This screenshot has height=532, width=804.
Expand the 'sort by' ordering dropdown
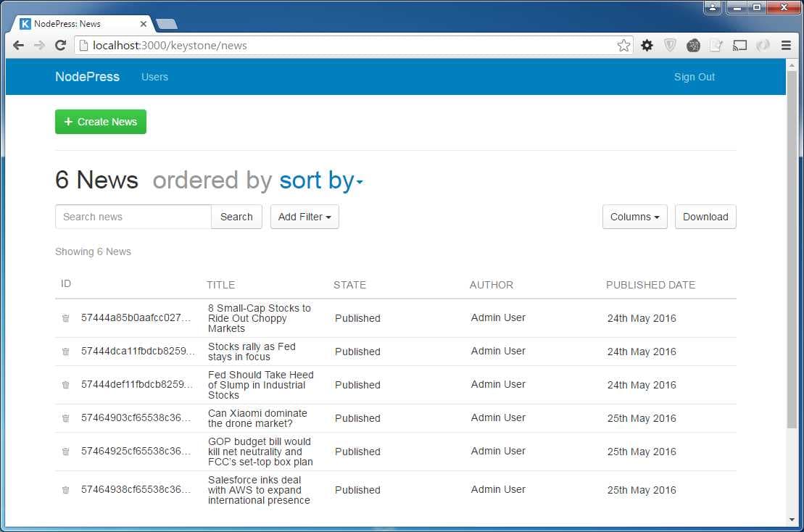pos(320,180)
